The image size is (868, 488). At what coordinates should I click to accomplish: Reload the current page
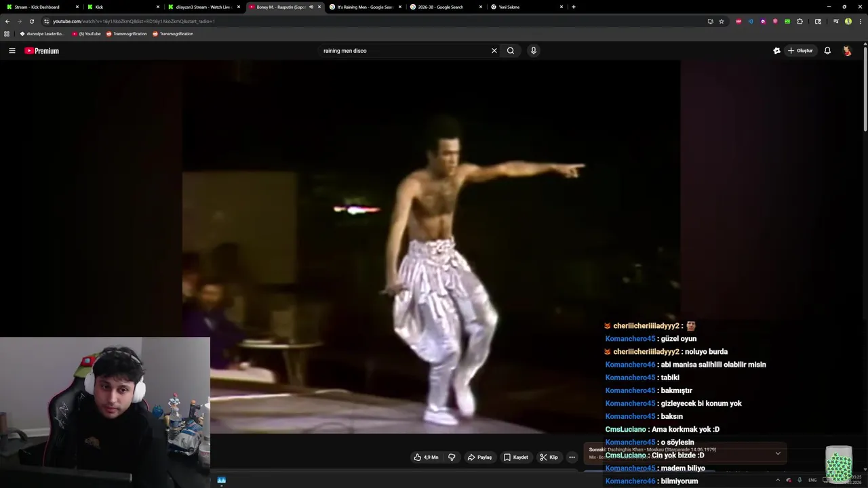click(31, 21)
